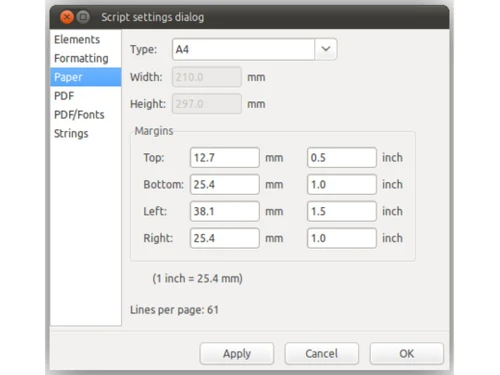Edit the Left margin mm field
Image resolution: width=500 pixels, height=375 pixels.
225,211
